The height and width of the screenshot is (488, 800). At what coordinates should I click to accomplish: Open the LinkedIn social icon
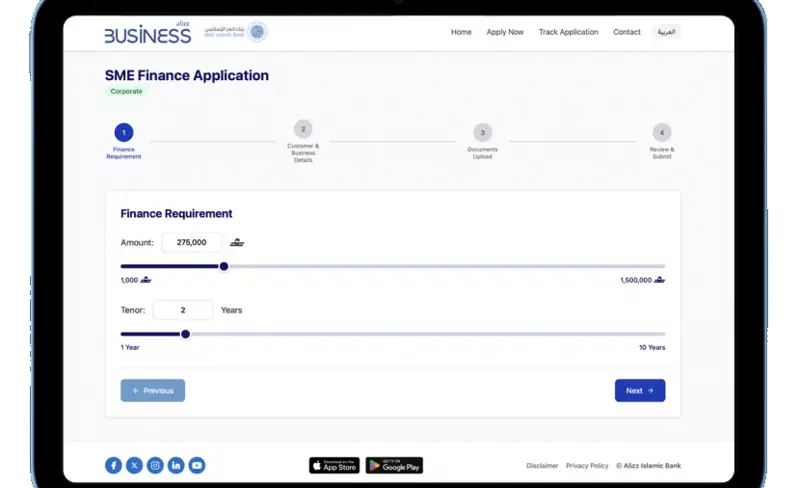click(x=176, y=465)
